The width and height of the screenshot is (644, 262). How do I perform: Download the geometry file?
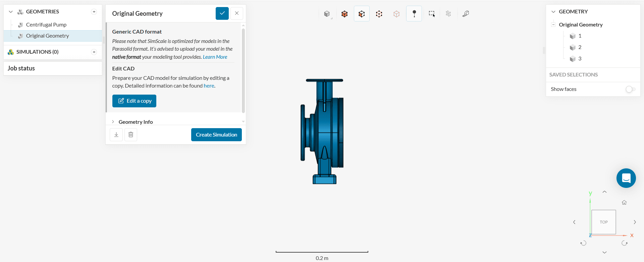click(116, 135)
